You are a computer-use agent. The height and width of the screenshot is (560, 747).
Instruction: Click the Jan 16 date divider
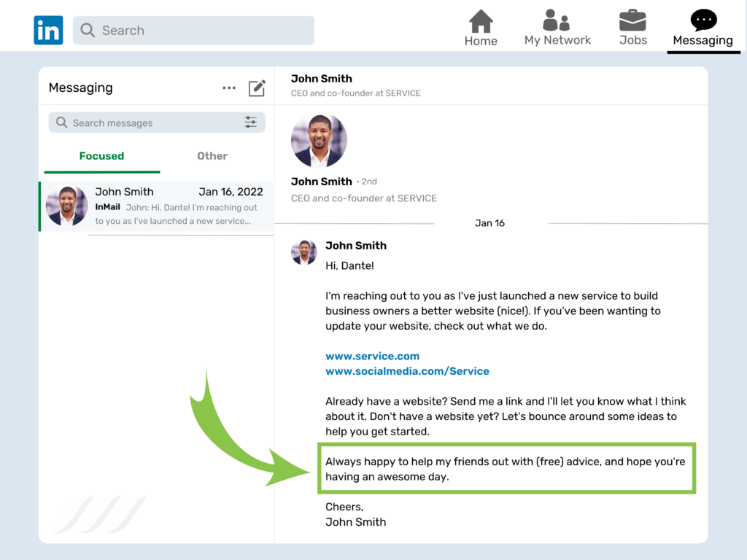[489, 223]
